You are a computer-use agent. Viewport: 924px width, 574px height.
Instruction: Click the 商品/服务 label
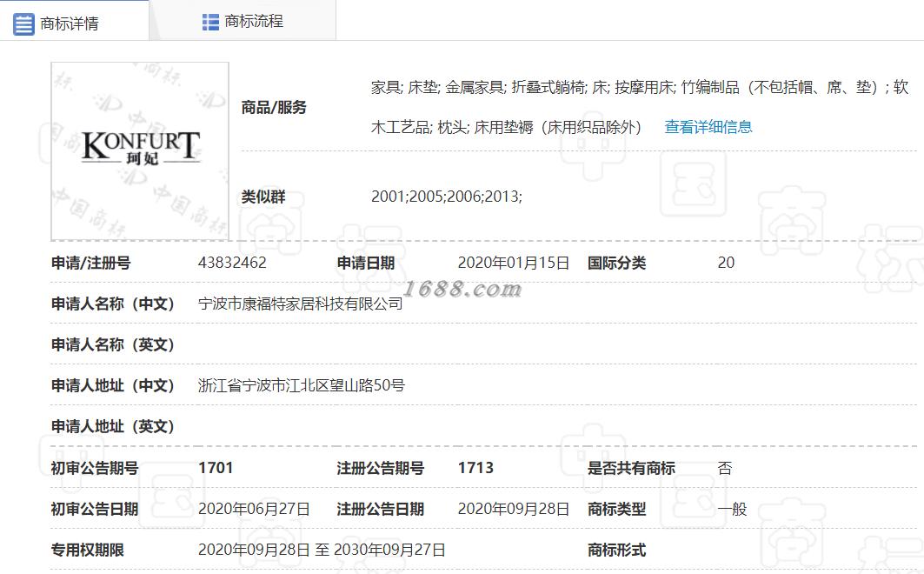tap(274, 107)
